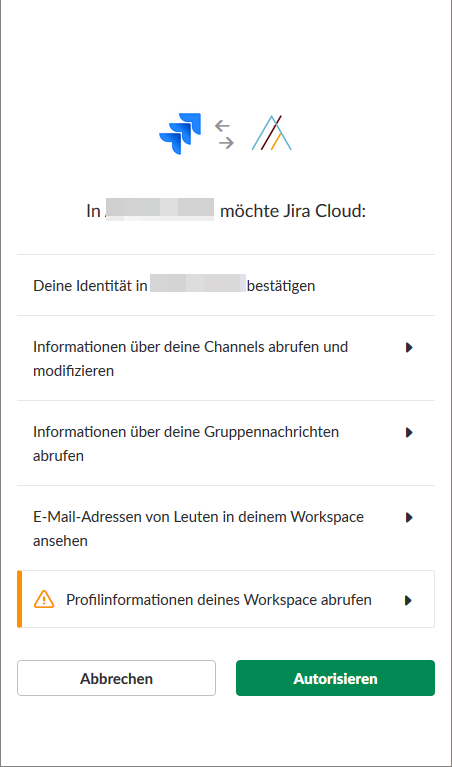
Task: Select the 'Deine Identität … bestätigen' row
Action: (x=226, y=286)
